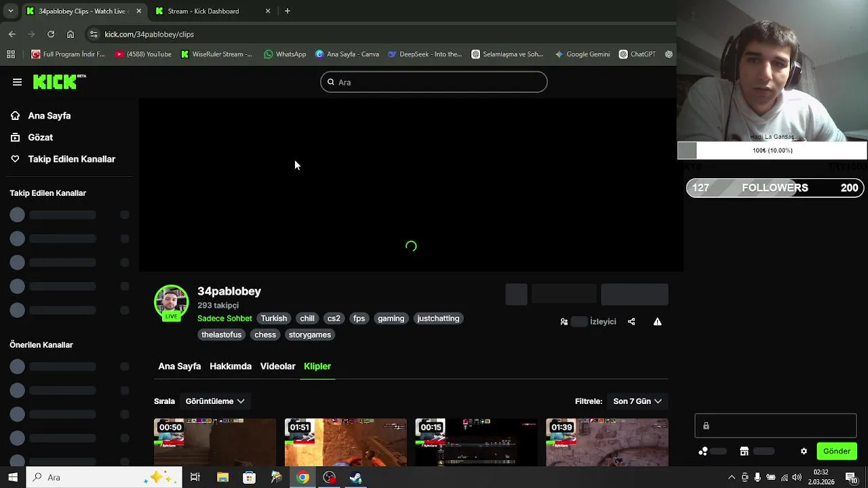This screenshot has height=488, width=868.
Task: Show hidden system tray icons
Action: pyautogui.click(x=732, y=477)
